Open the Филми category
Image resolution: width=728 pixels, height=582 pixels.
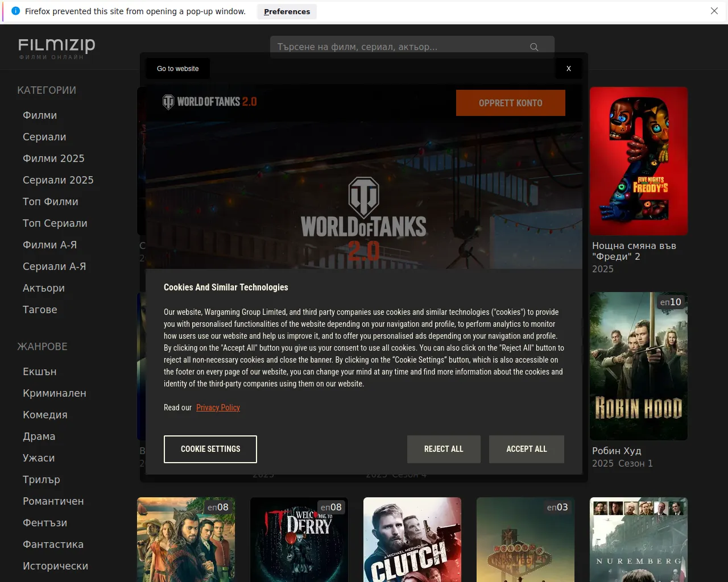[40, 115]
